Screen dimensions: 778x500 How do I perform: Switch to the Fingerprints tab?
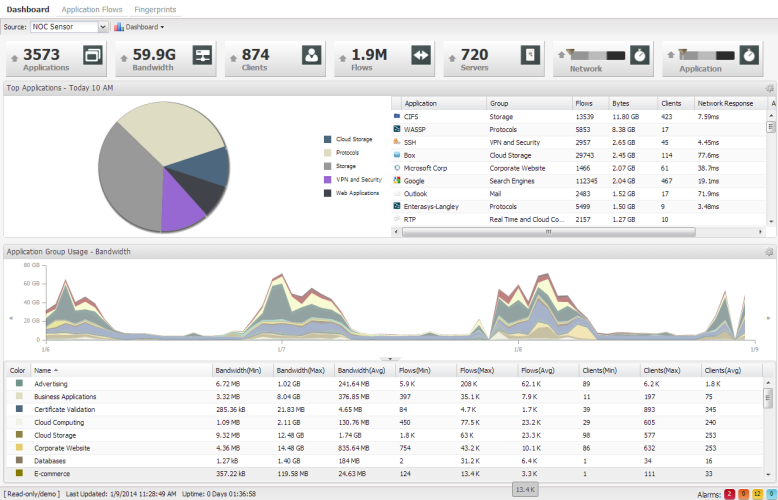[x=155, y=9]
